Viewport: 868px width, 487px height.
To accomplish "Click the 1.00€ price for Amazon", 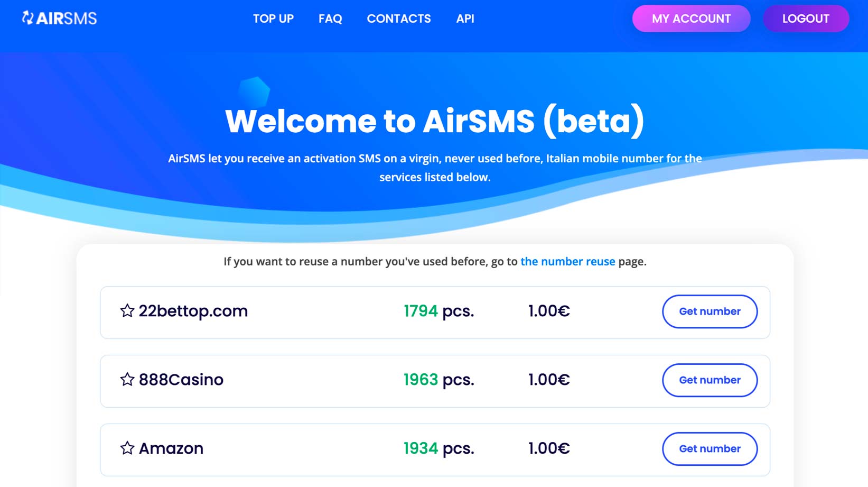I will (549, 448).
